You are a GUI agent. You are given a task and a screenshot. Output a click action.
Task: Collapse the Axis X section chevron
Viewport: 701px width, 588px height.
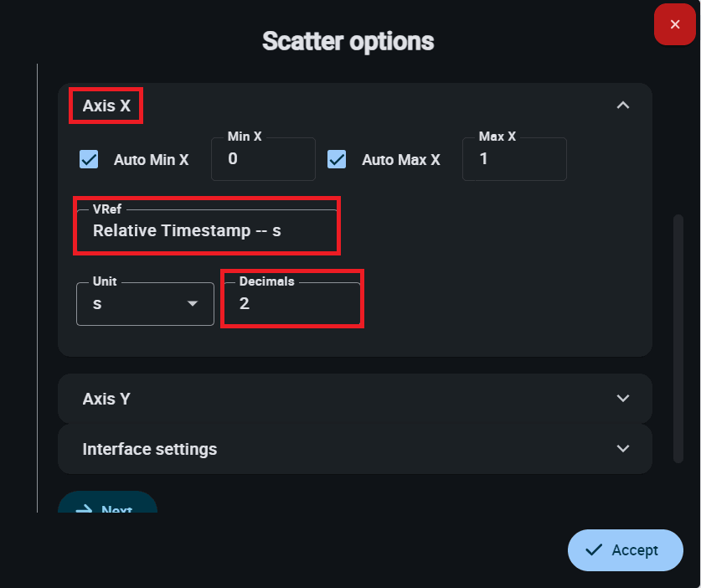[622, 105]
